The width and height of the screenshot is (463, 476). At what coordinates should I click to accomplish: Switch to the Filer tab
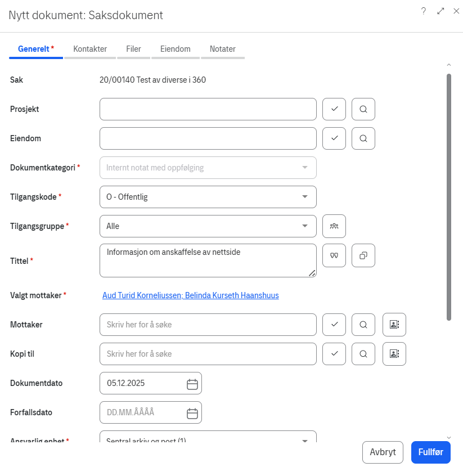coord(133,49)
